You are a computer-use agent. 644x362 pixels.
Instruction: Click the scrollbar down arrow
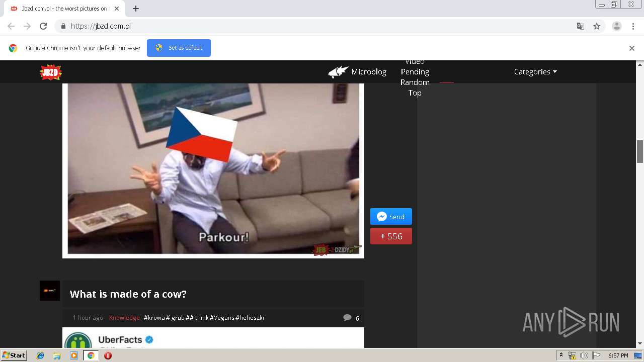pyautogui.click(x=640, y=344)
